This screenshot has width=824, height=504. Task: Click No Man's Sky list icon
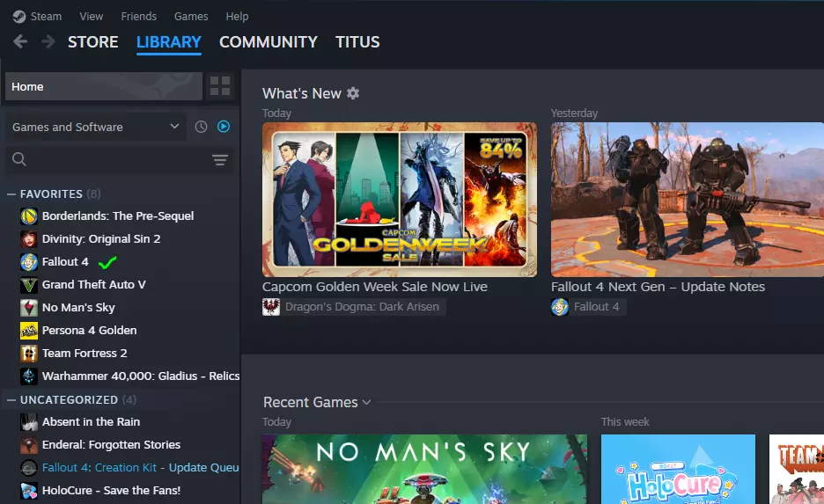(x=29, y=308)
